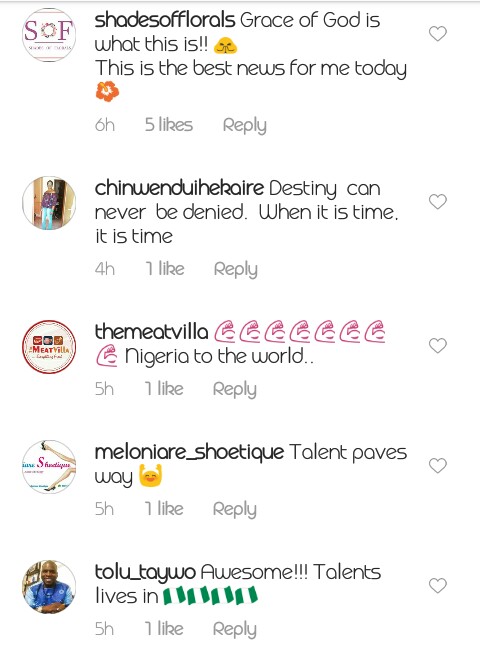The width and height of the screenshot is (480, 670).
Task: Visit the meloniare_shoetique username link
Action: (189, 453)
